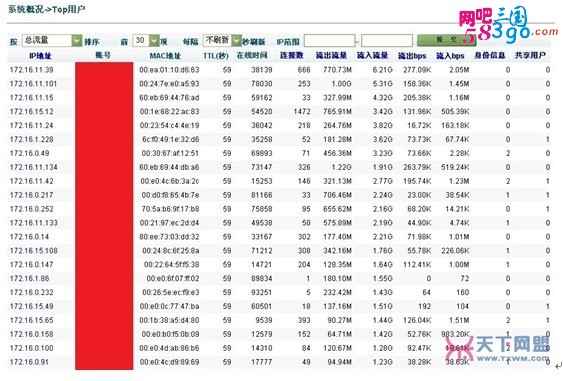Click the 流出流量 column header
Viewport: 563px width, 381px height.
coord(331,56)
